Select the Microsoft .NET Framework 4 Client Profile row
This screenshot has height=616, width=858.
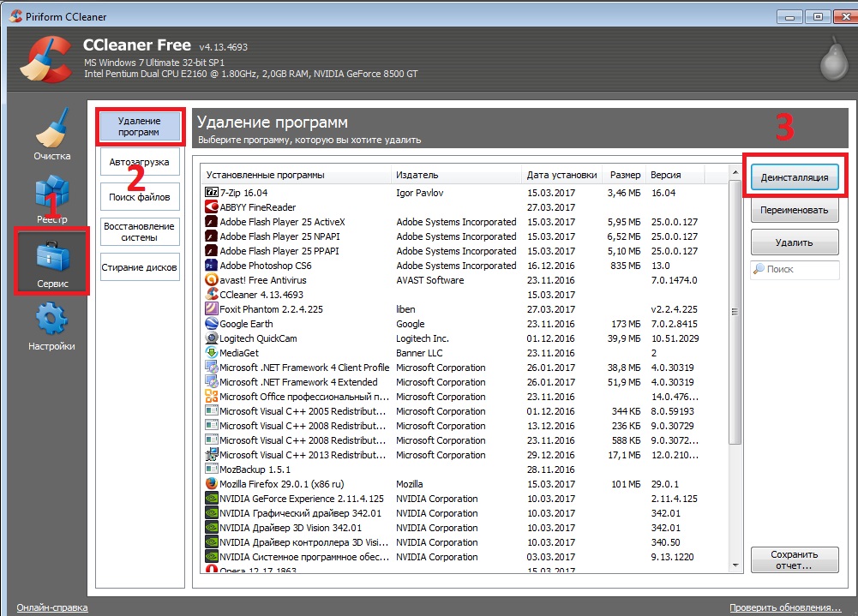(x=464, y=367)
